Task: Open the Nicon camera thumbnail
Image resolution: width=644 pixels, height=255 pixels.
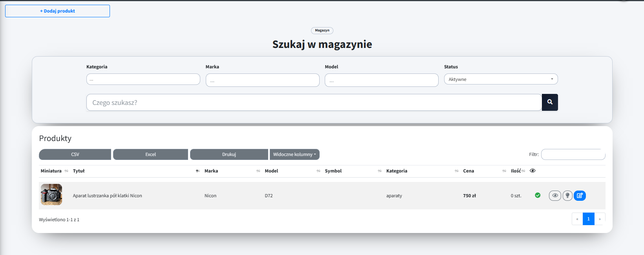Action: [51, 194]
